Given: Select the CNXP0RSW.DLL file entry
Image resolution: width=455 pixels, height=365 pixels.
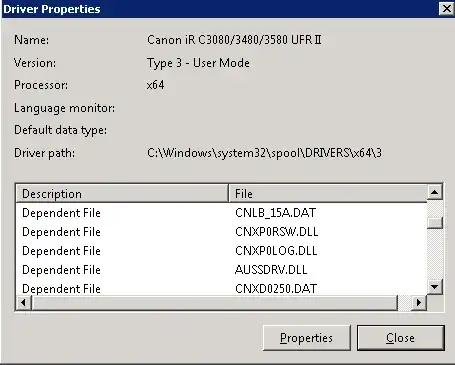Looking at the screenshot, I should [276, 232].
